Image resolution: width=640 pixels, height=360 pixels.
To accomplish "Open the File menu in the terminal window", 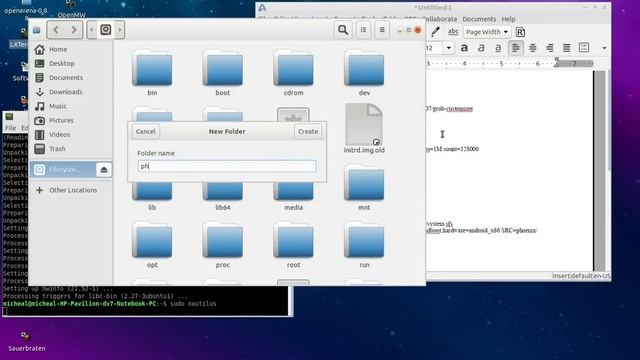I will coord(11,128).
